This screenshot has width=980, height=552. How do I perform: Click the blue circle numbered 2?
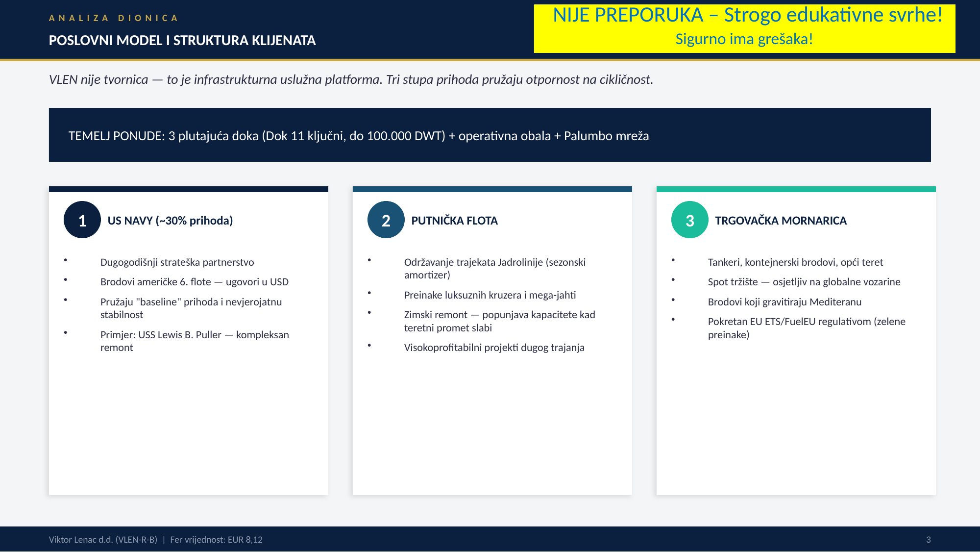pos(386,220)
